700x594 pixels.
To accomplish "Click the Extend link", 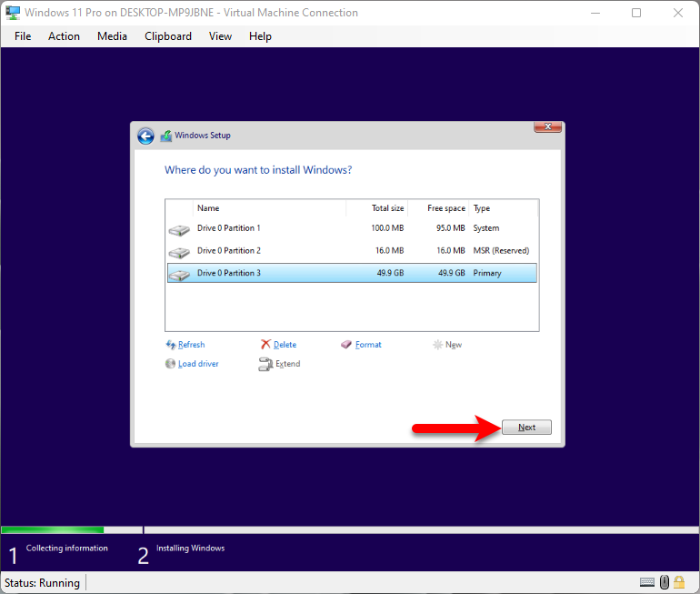I will click(x=288, y=364).
